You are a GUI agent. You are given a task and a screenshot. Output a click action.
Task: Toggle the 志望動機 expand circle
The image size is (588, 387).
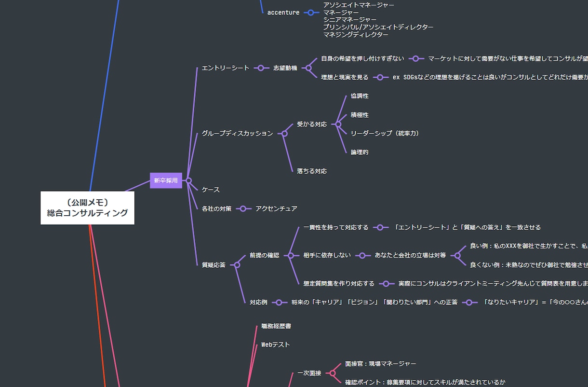coord(308,68)
